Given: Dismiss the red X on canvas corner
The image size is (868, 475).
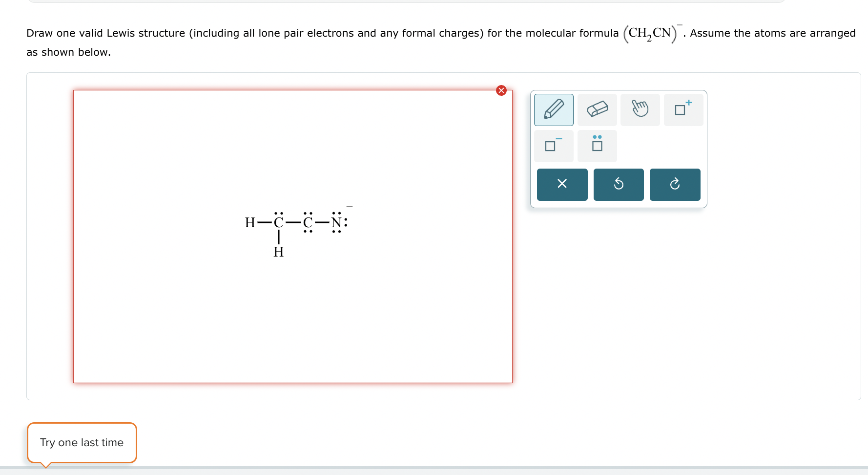Looking at the screenshot, I should coord(501,90).
